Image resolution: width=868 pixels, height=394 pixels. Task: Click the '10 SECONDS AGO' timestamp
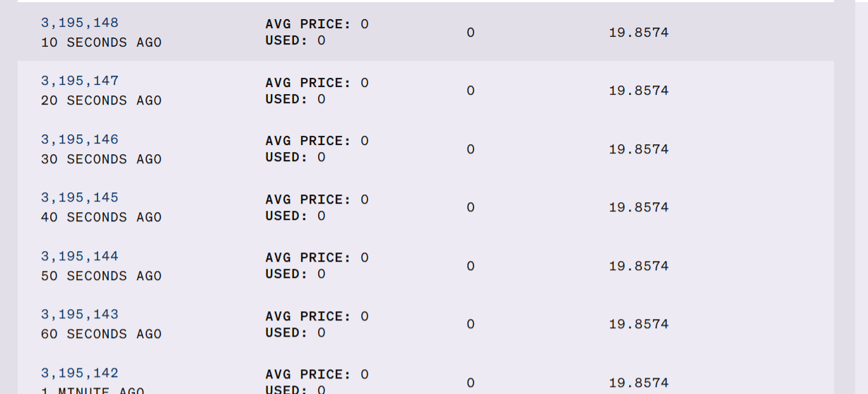click(101, 42)
